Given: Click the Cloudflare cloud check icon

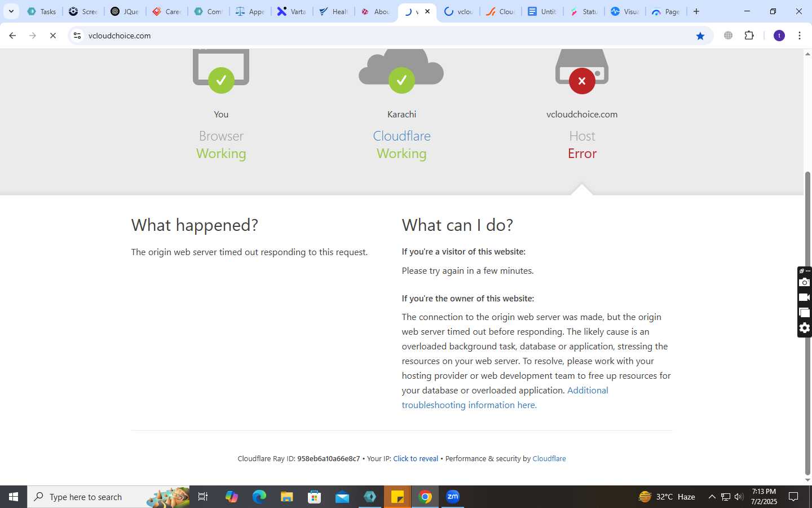Looking at the screenshot, I should tap(401, 80).
